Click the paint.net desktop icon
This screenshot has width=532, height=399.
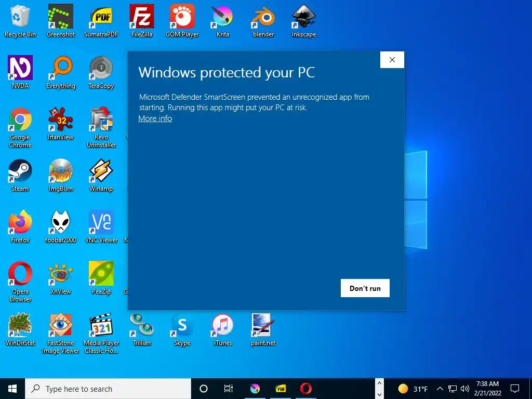[x=263, y=329]
